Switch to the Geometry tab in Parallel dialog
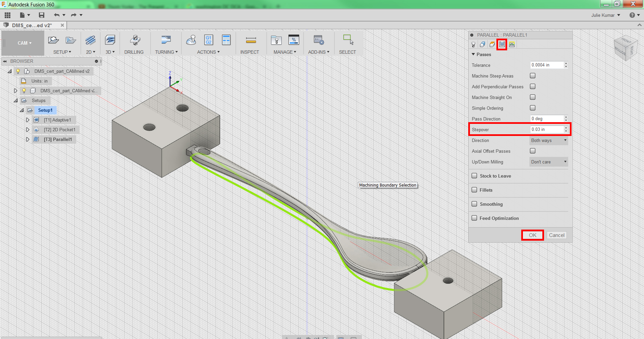 [x=483, y=44]
